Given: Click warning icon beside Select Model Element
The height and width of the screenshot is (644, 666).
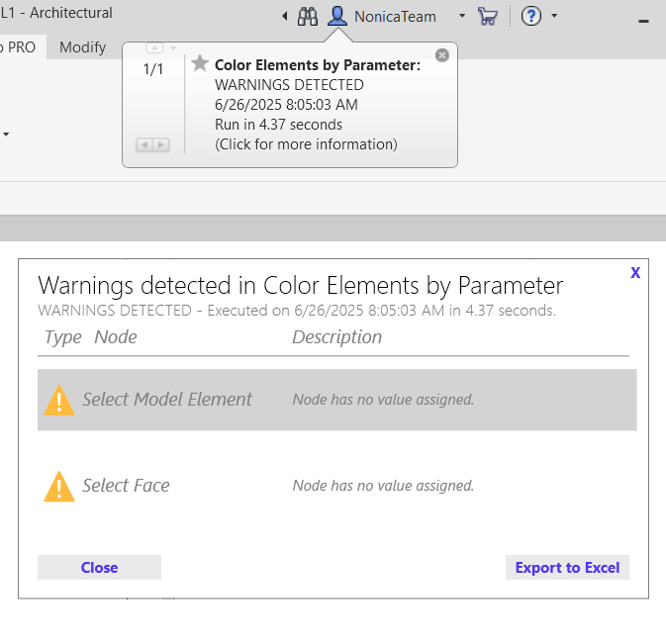Looking at the screenshot, I should 59,400.
